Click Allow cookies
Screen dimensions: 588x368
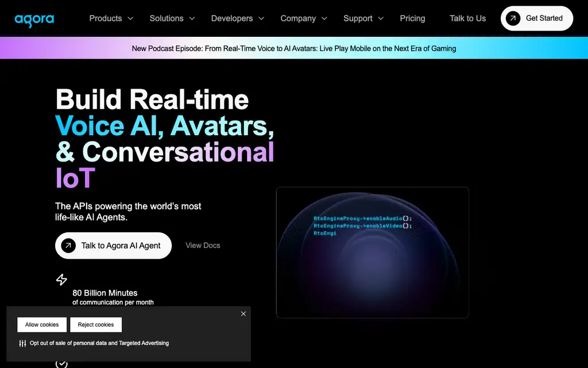(x=42, y=325)
